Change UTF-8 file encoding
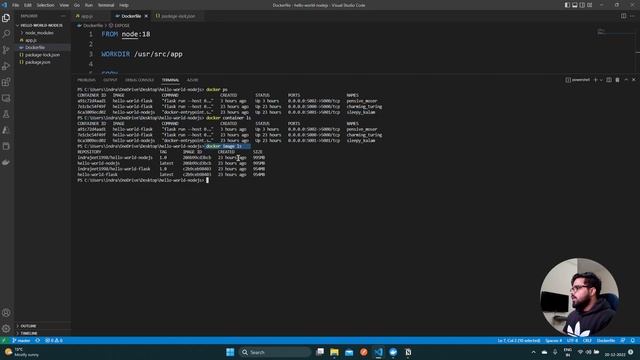 click(x=572, y=340)
